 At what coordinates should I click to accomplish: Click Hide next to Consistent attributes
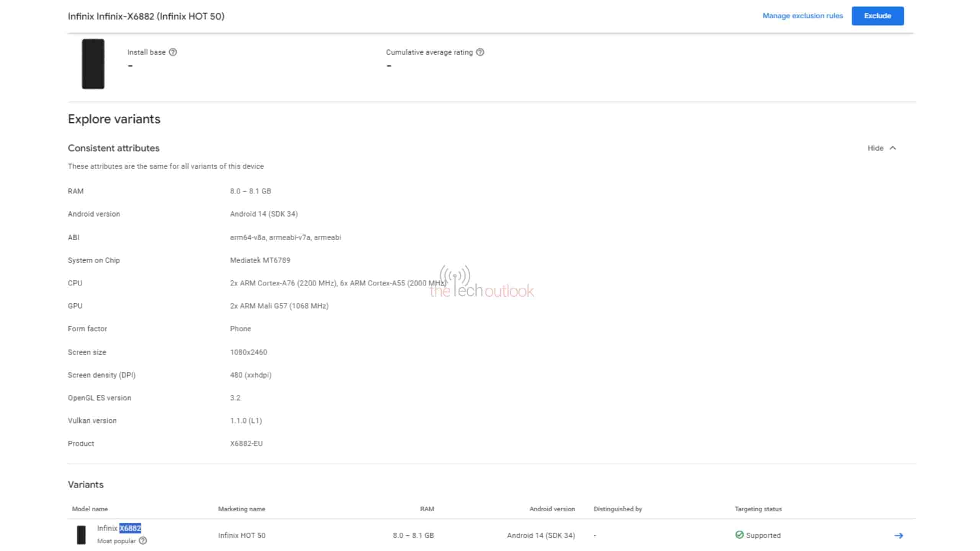point(875,148)
